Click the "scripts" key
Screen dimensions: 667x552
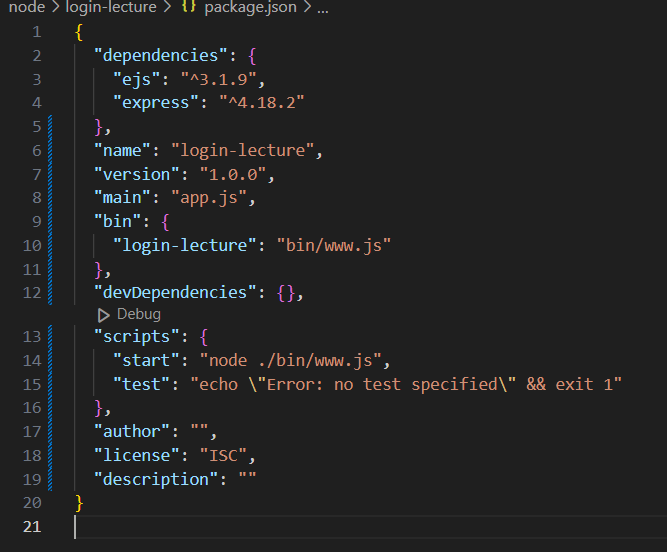tap(137, 337)
